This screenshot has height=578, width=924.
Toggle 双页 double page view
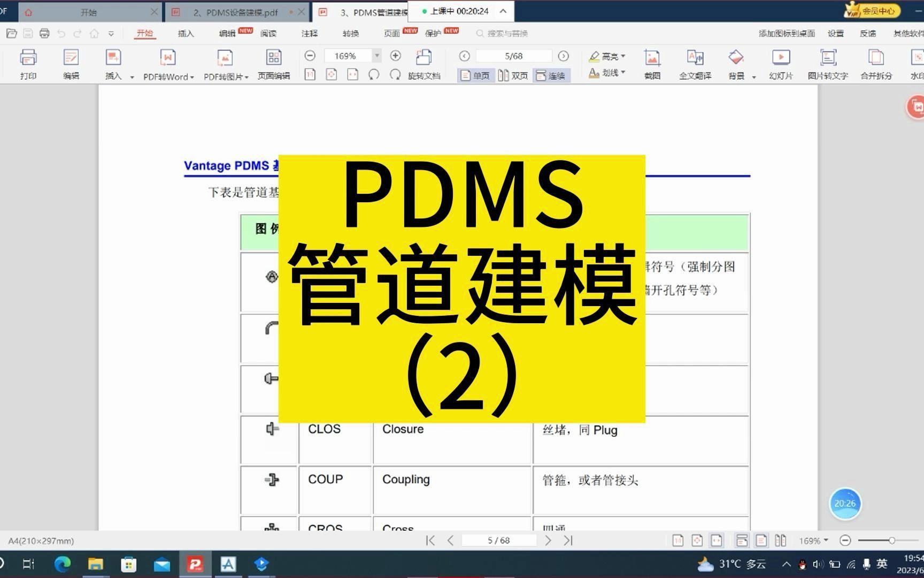tap(513, 75)
